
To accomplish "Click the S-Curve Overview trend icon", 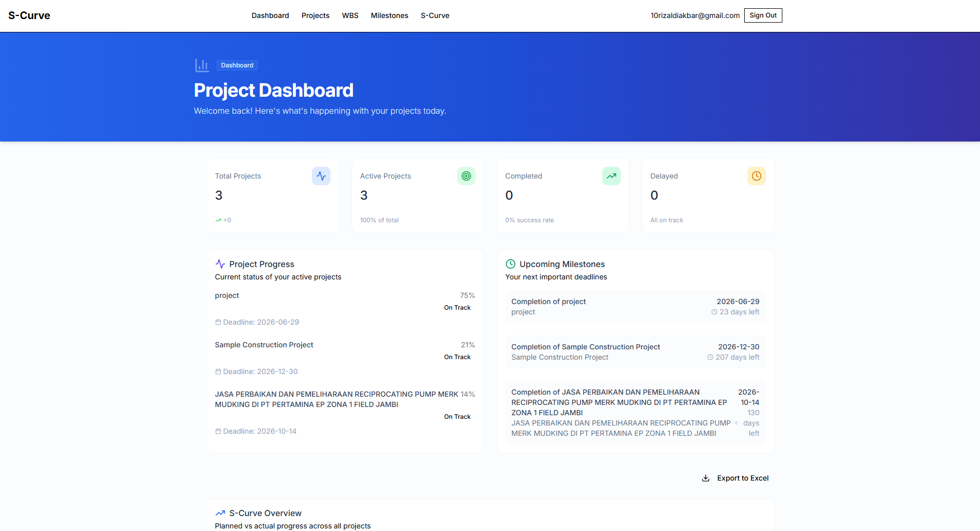I will tap(220, 513).
